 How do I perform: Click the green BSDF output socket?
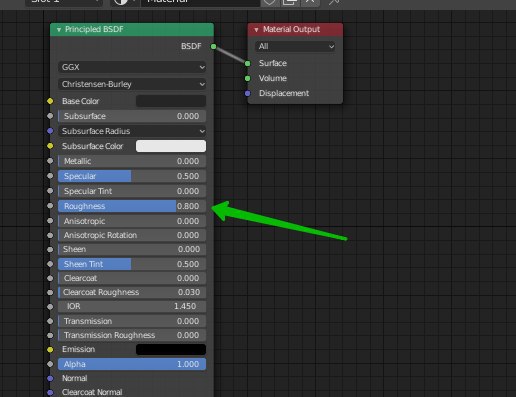point(214,46)
